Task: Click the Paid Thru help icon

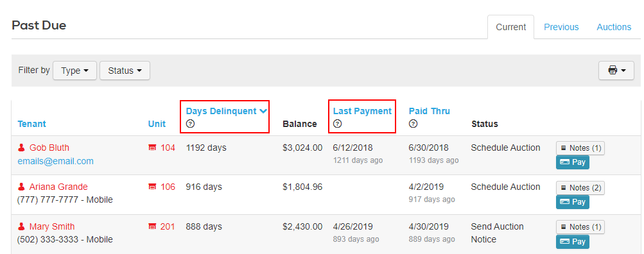Action: point(413,124)
